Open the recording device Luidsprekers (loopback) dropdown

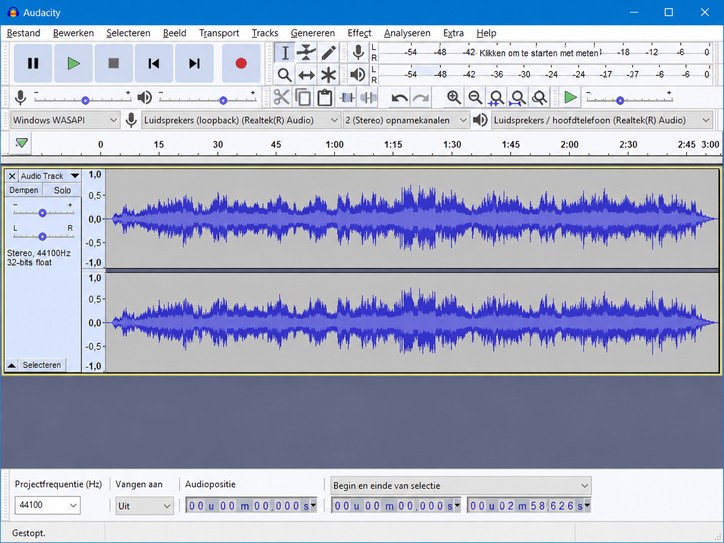[241, 120]
